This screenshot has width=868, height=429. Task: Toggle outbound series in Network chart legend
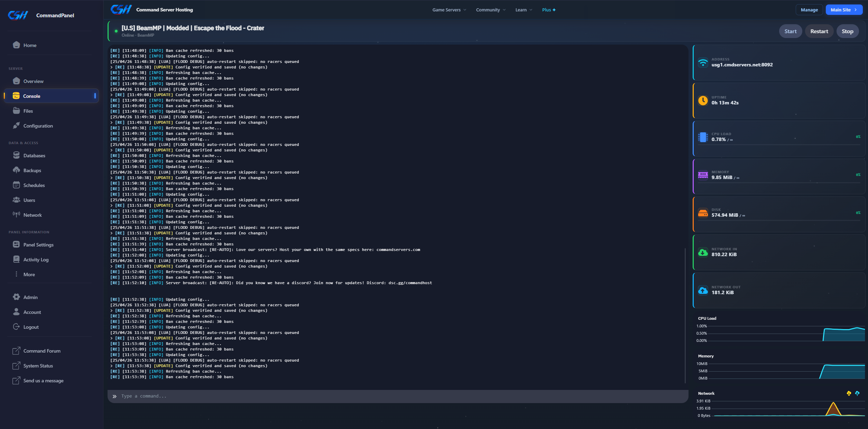coord(857,393)
